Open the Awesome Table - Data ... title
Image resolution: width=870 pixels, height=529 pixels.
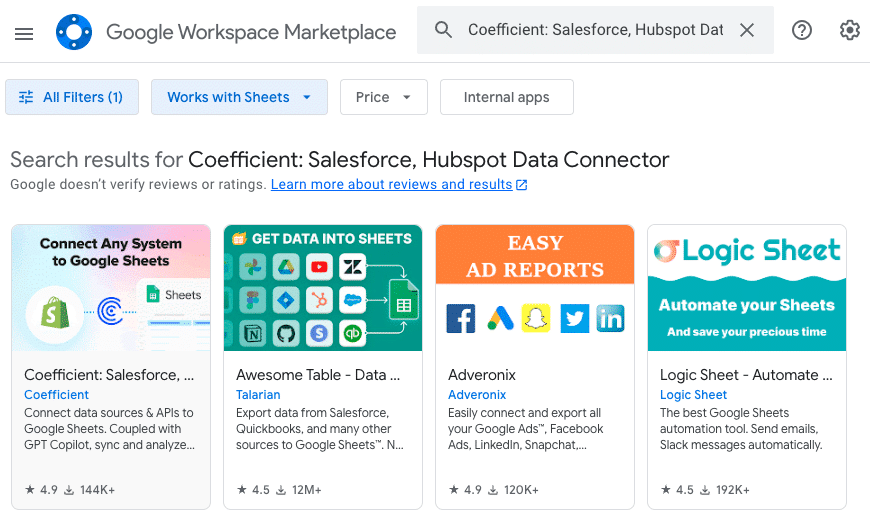click(x=318, y=375)
